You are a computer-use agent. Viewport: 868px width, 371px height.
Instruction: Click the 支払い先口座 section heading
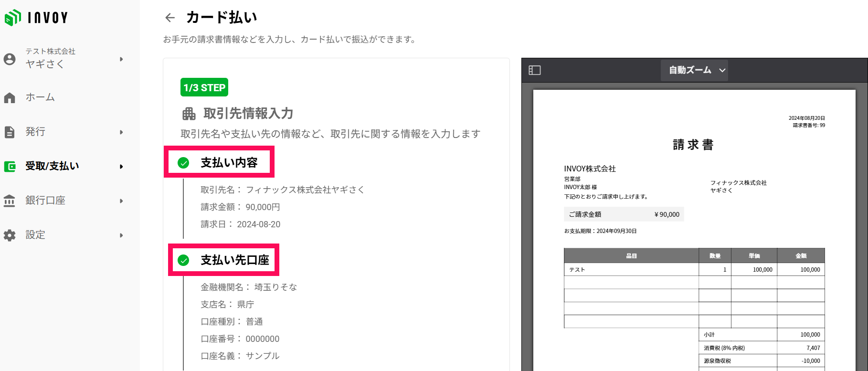point(235,260)
